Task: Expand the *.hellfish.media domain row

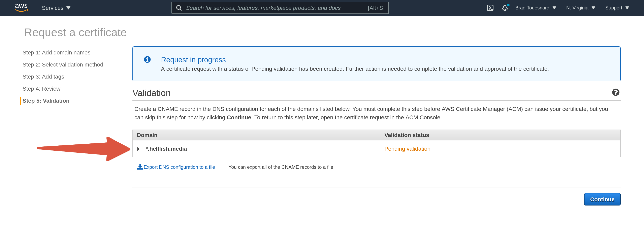Action: click(x=138, y=149)
